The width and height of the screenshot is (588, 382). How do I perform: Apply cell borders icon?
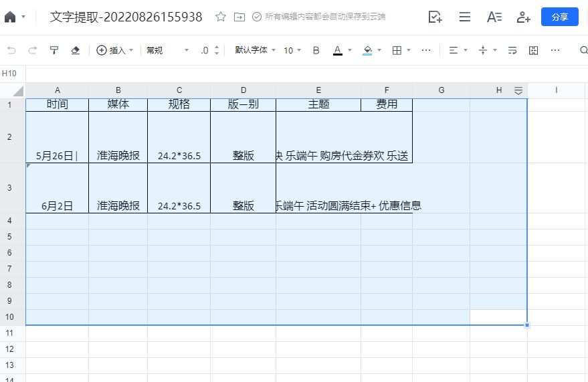(397, 50)
